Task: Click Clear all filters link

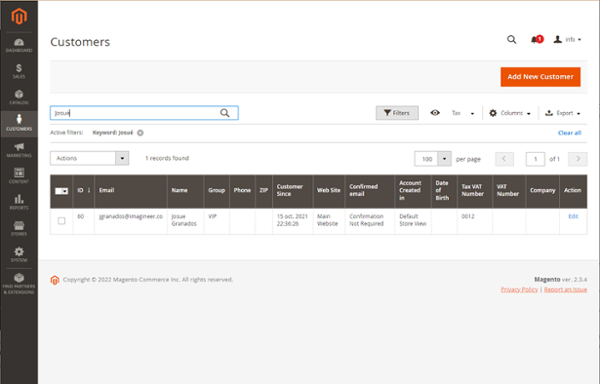Action: click(x=569, y=133)
